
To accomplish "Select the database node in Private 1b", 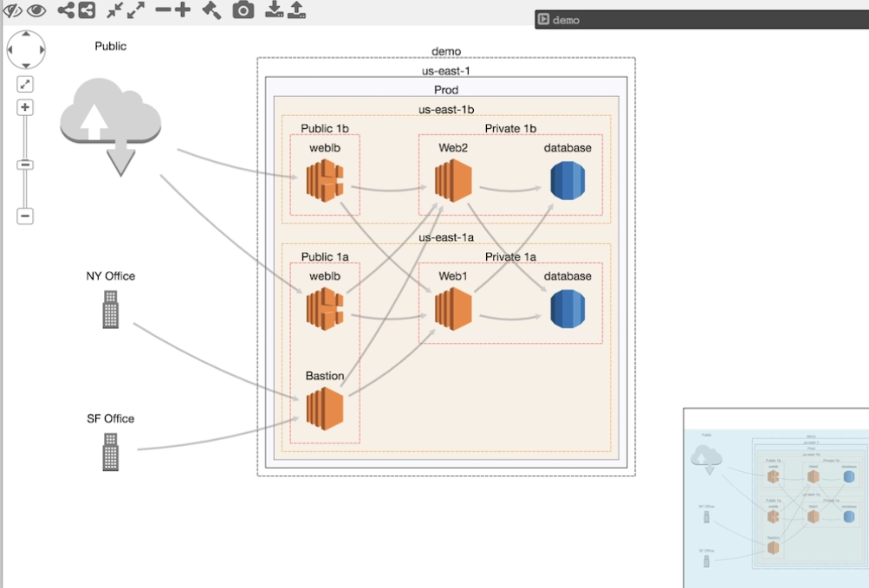I will coord(567,181).
